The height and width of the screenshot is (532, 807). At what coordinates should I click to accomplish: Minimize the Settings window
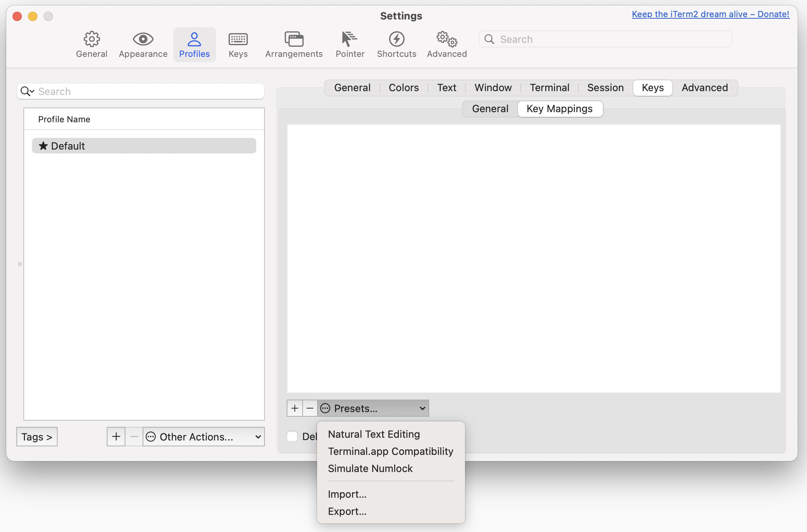coord(33,16)
